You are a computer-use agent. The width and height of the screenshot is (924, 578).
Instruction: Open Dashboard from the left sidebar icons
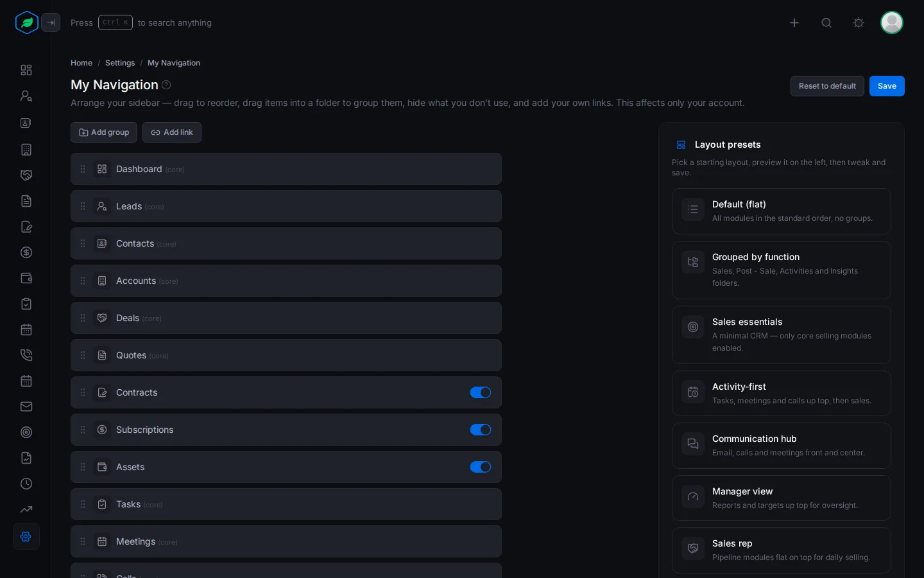tap(26, 70)
